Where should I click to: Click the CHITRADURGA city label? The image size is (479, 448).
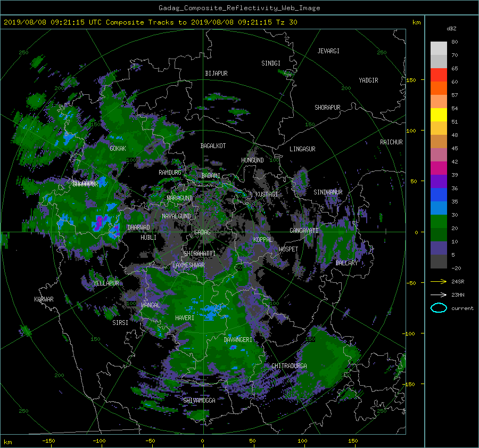pyautogui.click(x=289, y=366)
